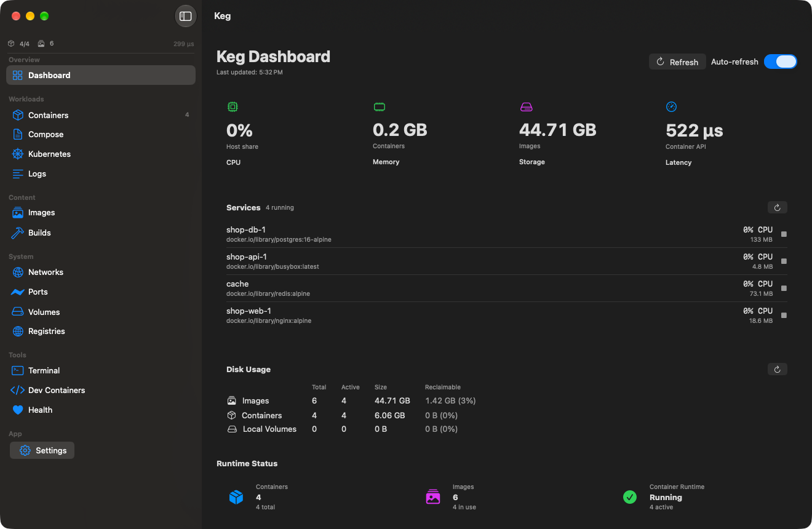Click the pink Images icon in Runtime Status
This screenshot has width=812, height=529.
433,497
